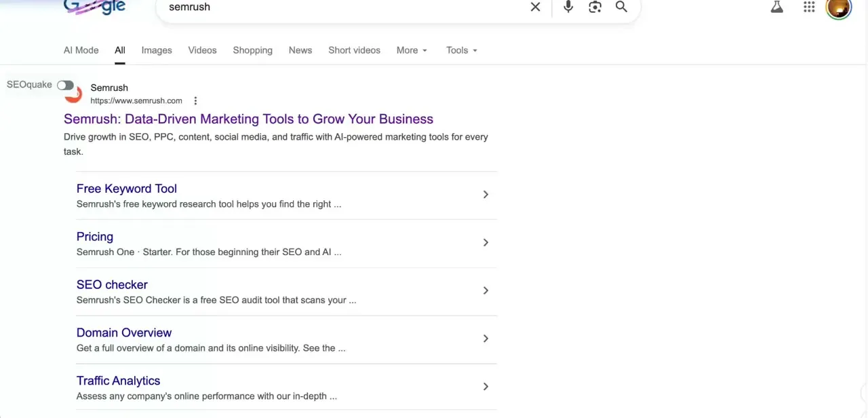Click the Semrush site name above URL
Viewport: 868px width, 418px height.
pos(109,88)
